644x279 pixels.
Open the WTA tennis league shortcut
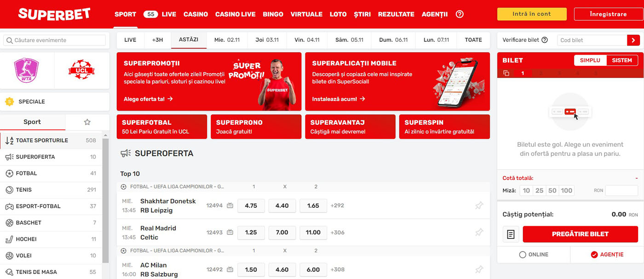(27, 70)
